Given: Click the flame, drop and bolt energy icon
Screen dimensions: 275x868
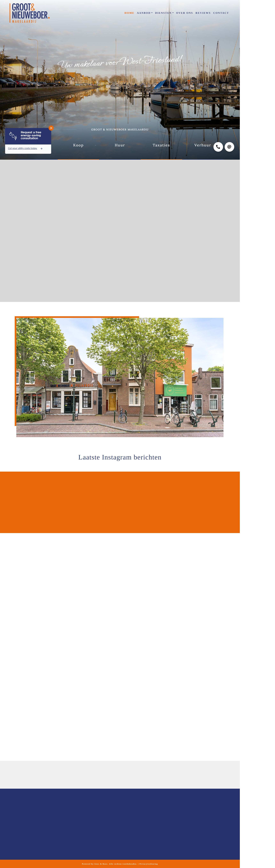Looking at the screenshot, I should 13,136.
